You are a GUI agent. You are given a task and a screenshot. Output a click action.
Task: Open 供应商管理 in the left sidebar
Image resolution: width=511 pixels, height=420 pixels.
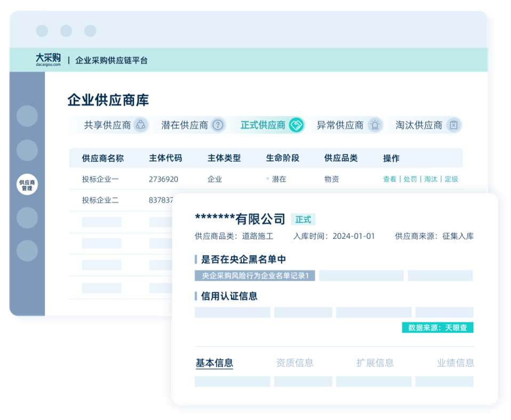tap(27, 185)
